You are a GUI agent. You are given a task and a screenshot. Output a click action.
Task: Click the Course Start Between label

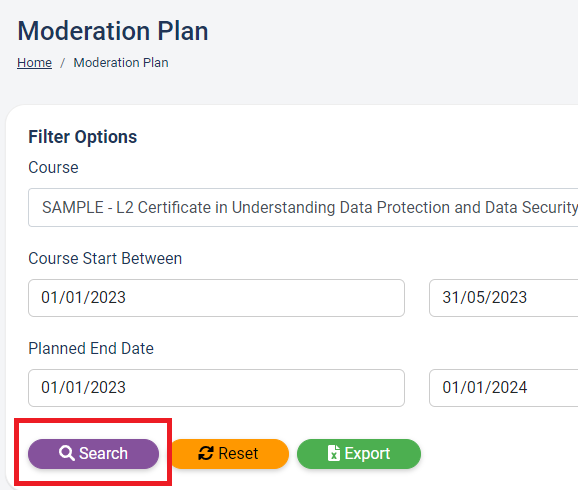click(105, 258)
